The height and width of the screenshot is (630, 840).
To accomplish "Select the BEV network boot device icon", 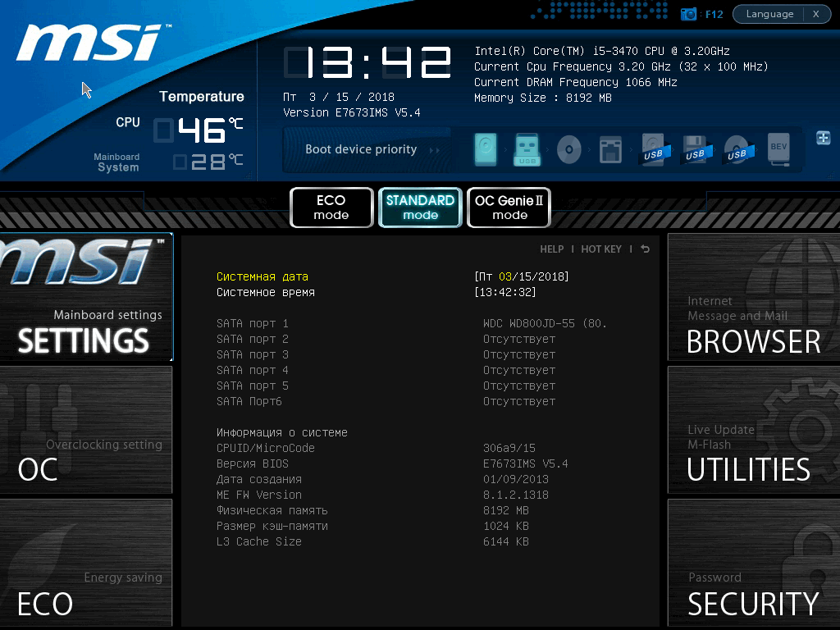I will pos(778,149).
